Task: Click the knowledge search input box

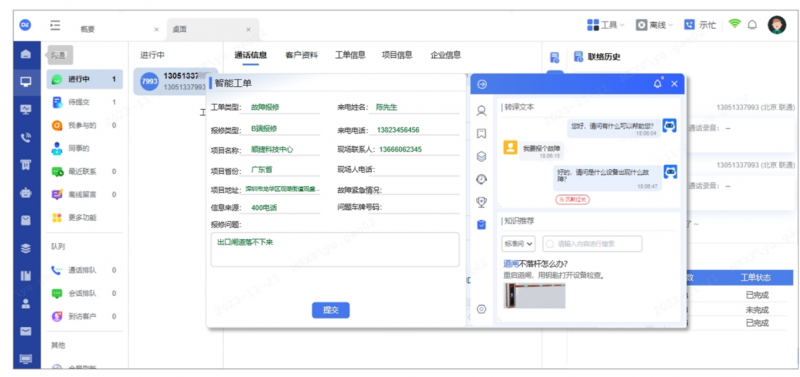Action: click(x=592, y=244)
